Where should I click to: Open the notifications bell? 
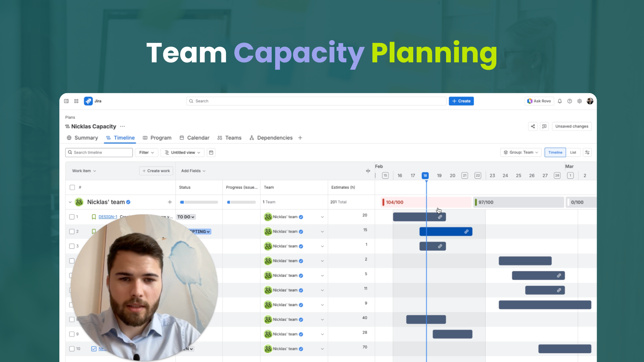point(560,101)
